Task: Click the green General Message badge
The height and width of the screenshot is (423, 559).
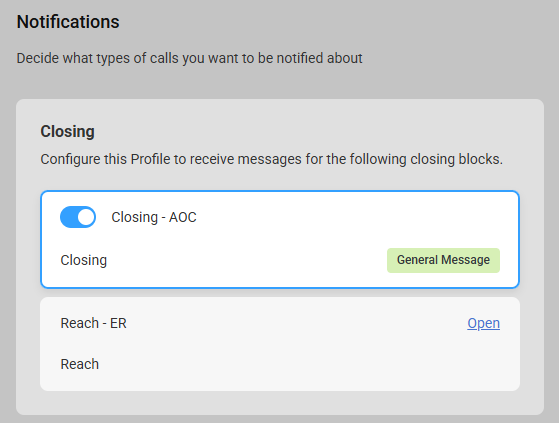Action: click(x=443, y=260)
